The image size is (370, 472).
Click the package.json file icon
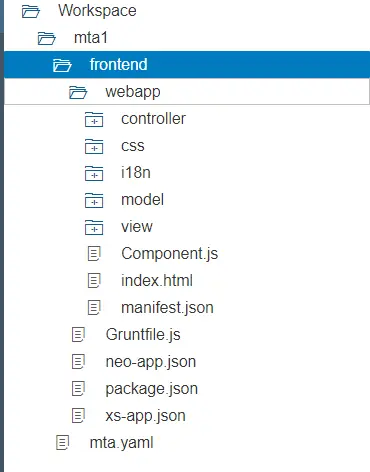tap(78, 389)
